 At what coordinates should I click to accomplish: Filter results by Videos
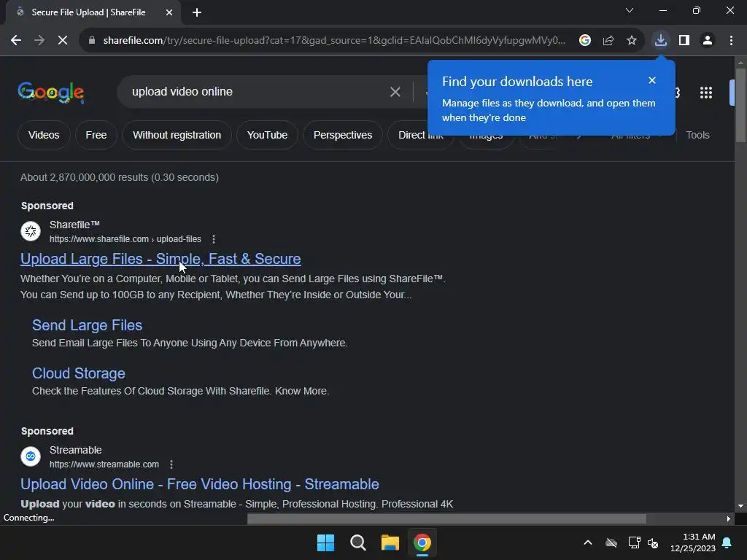click(x=44, y=135)
